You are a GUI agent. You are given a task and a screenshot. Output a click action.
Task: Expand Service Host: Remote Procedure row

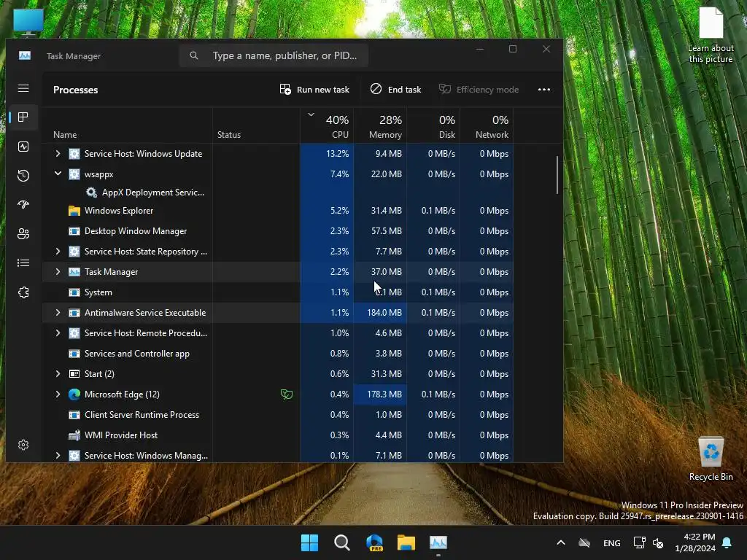[58, 332]
